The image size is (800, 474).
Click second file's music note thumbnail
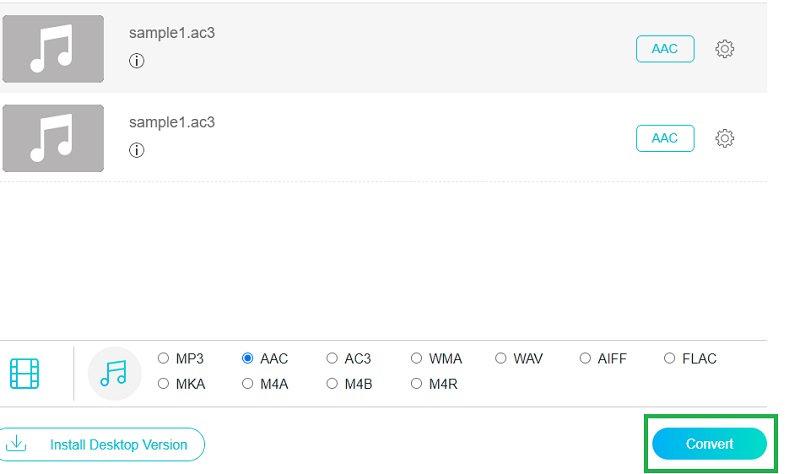pyautogui.click(x=53, y=139)
